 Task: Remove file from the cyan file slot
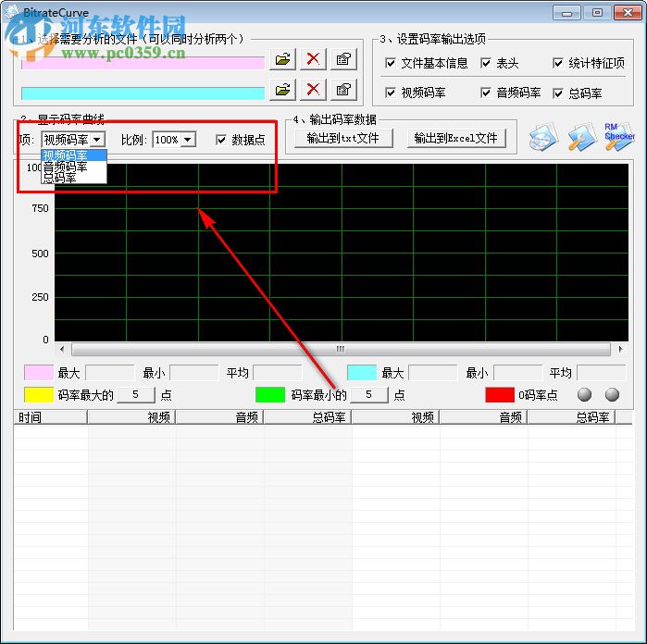click(x=313, y=89)
